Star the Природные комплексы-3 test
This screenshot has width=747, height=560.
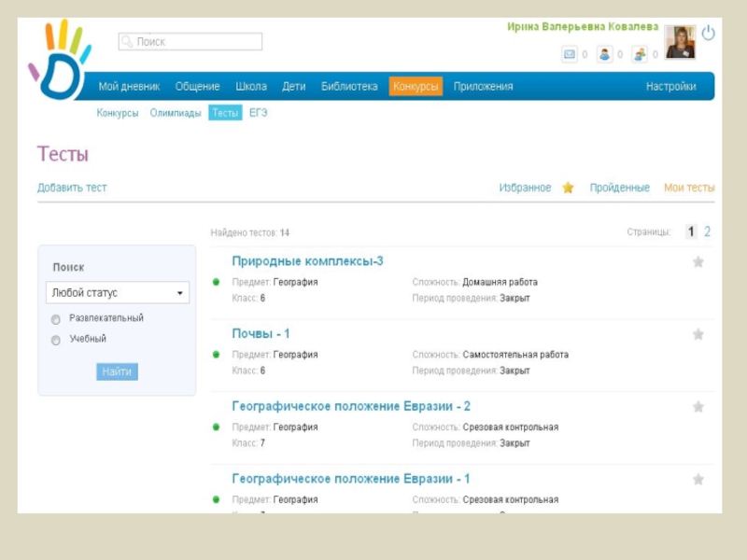pyautogui.click(x=698, y=262)
